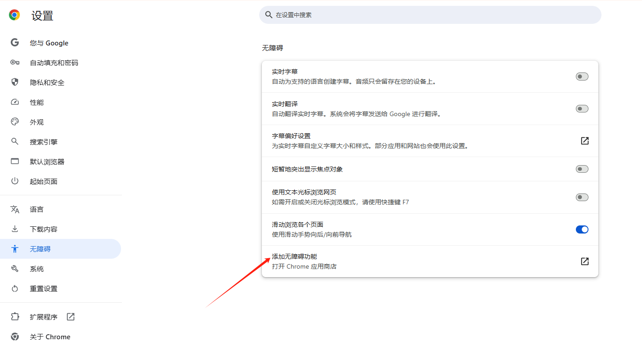Click 添加无障碍功能 row title

click(294, 256)
